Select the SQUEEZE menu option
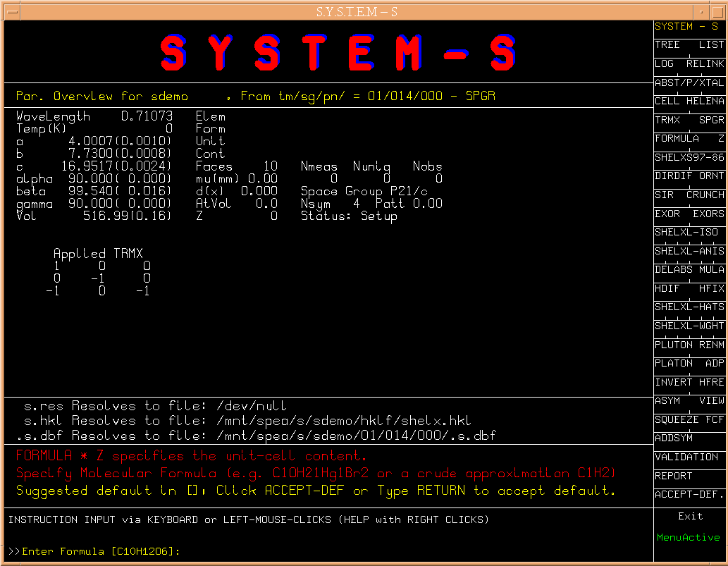Viewport: 728px width, 566px height. (x=677, y=419)
